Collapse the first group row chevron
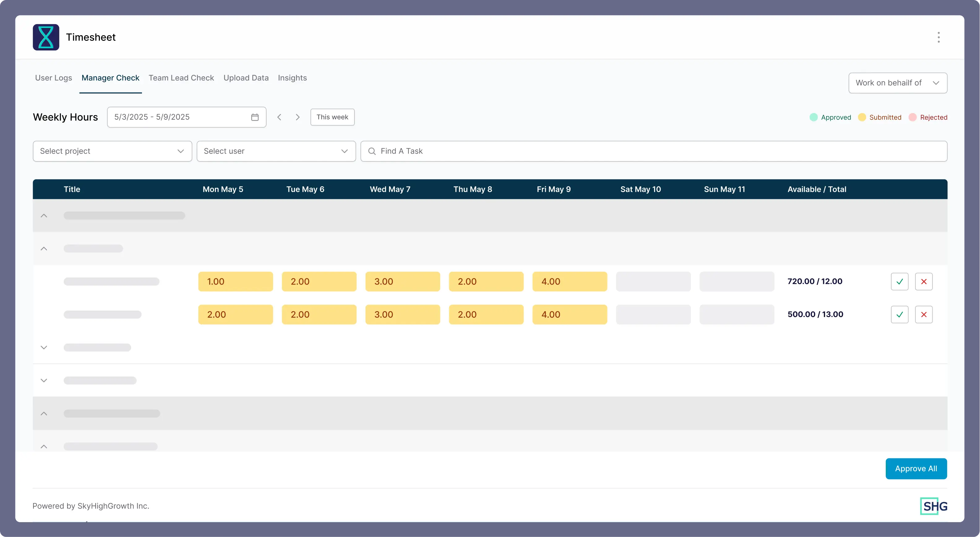The height and width of the screenshot is (537, 980). 44,216
